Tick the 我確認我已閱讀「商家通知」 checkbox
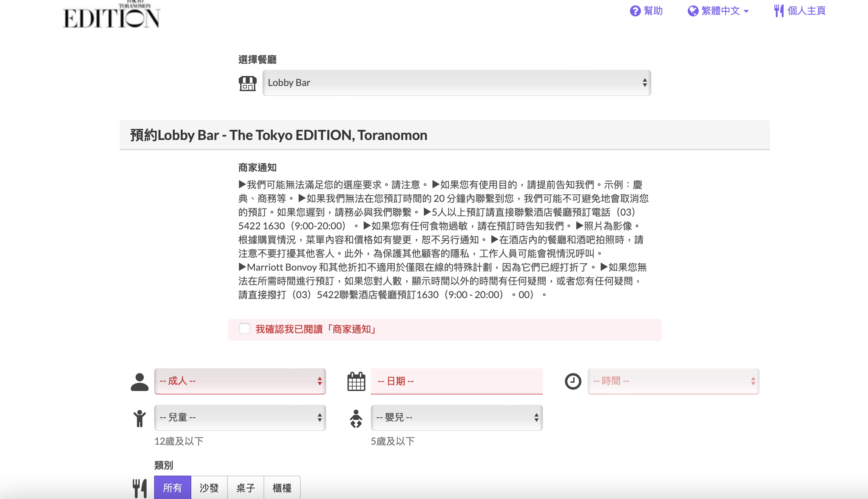 (245, 328)
